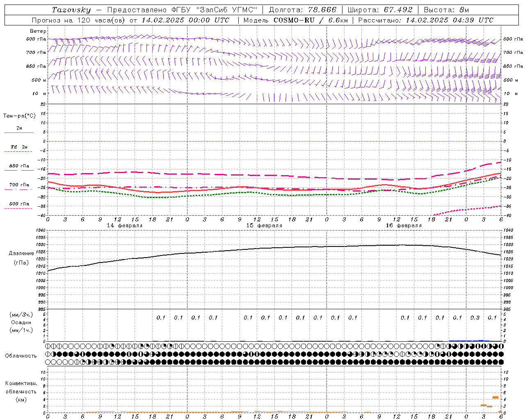
Task: Select the Модель COSMO-RU / 6.6км text
Action: tap(296, 20)
